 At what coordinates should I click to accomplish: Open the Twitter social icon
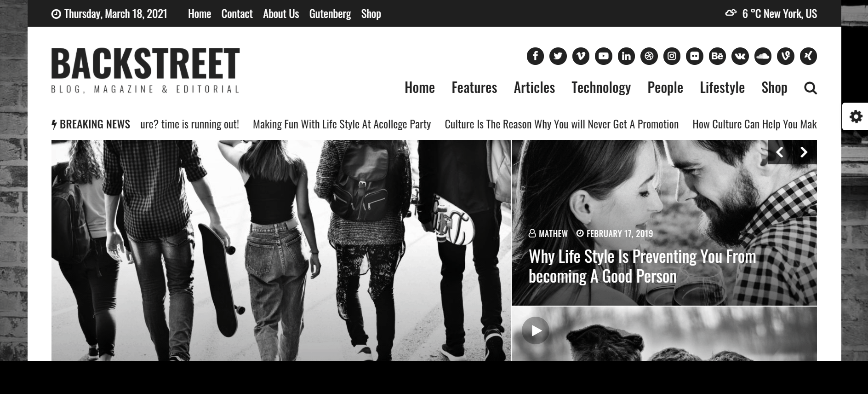[558, 56]
